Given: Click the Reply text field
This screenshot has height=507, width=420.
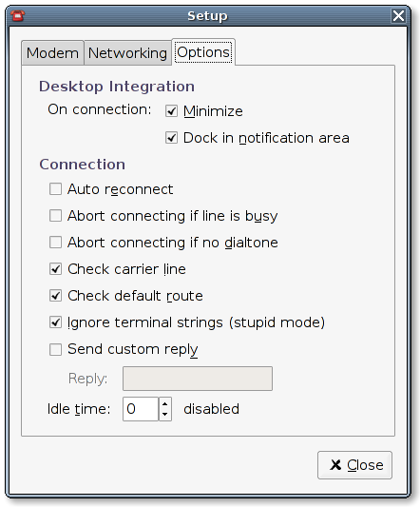Looking at the screenshot, I should [x=198, y=379].
